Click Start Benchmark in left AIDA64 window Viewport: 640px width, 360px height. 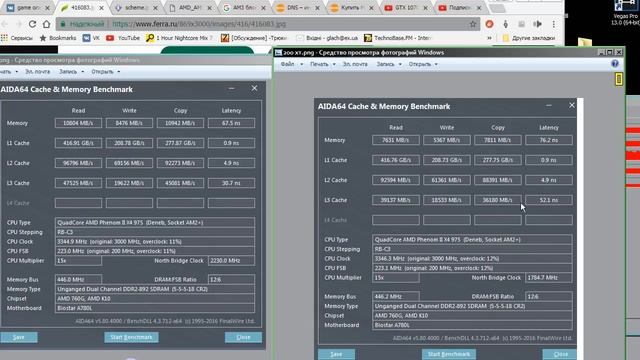click(x=131, y=337)
